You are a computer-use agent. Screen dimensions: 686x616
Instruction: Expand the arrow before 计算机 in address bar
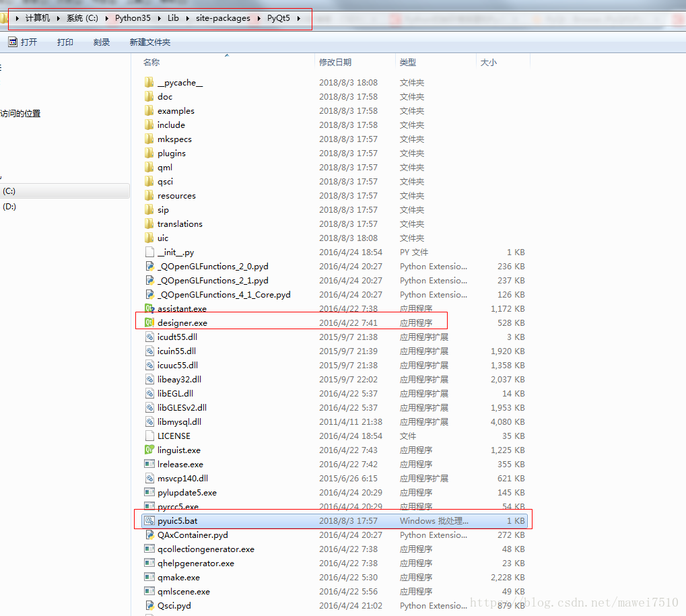[x=17, y=18]
